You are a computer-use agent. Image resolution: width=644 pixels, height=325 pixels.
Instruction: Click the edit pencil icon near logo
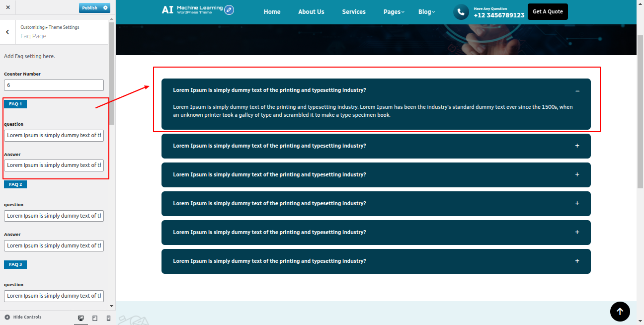point(229,10)
